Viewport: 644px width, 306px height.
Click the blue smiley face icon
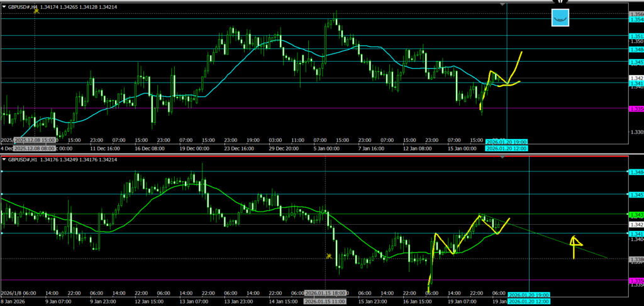coord(560,18)
